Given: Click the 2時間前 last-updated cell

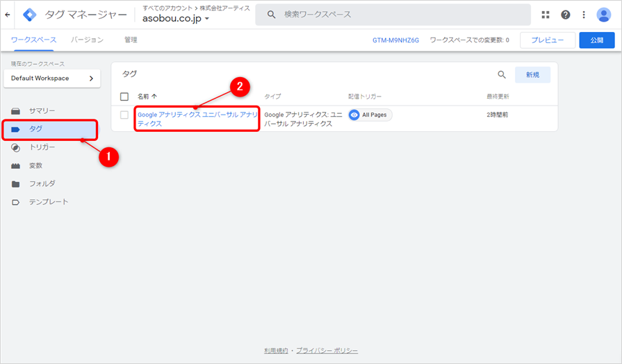Looking at the screenshot, I should pyautogui.click(x=498, y=115).
